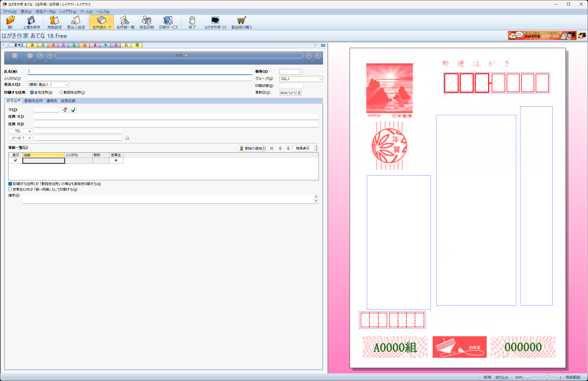
Task: Open the グループ dropdown
Action: click(x=320, y=79)
